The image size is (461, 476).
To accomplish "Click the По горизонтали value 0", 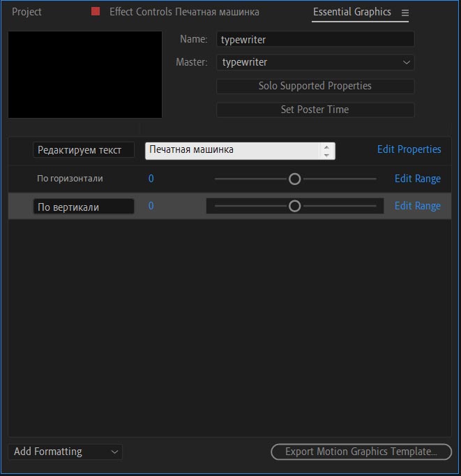I will point(151,179).
